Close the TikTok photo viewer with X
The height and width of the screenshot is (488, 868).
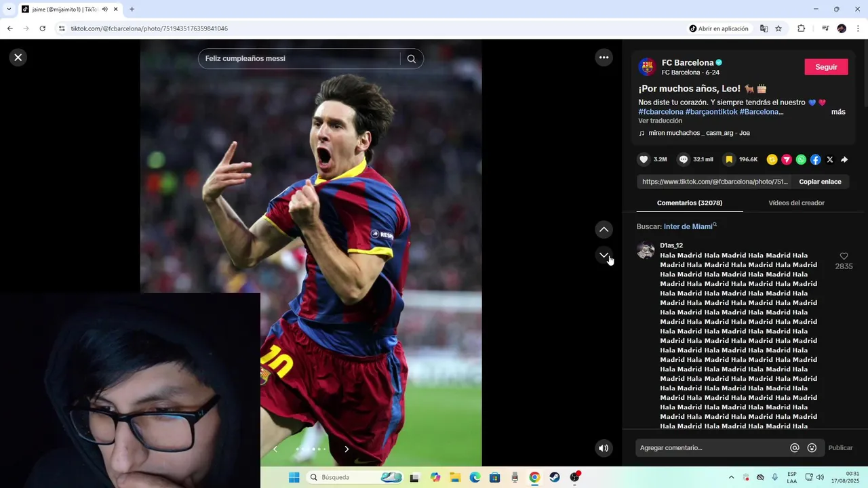18,58
